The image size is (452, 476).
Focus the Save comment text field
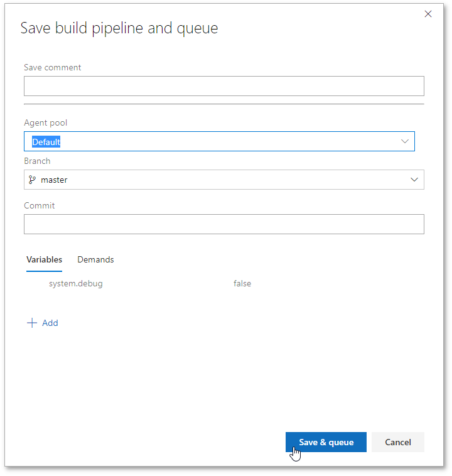[x=223, y=86]
